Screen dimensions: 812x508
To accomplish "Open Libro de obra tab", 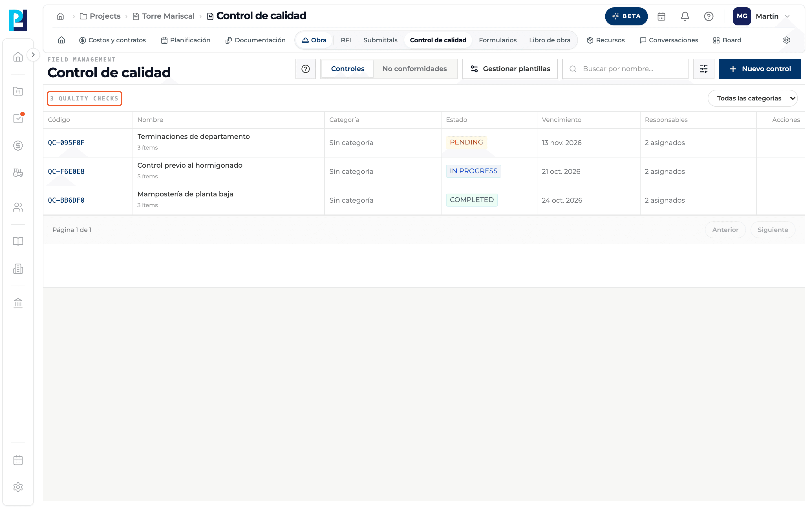I will tap(550, 40).
